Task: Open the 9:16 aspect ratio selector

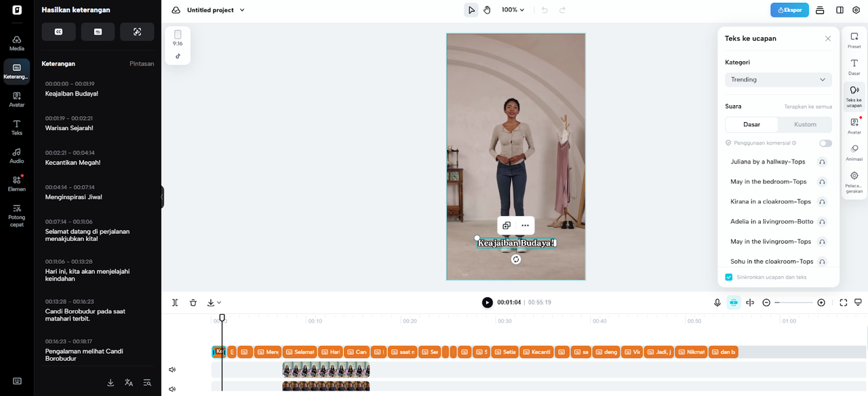Action: pos(178,37)
